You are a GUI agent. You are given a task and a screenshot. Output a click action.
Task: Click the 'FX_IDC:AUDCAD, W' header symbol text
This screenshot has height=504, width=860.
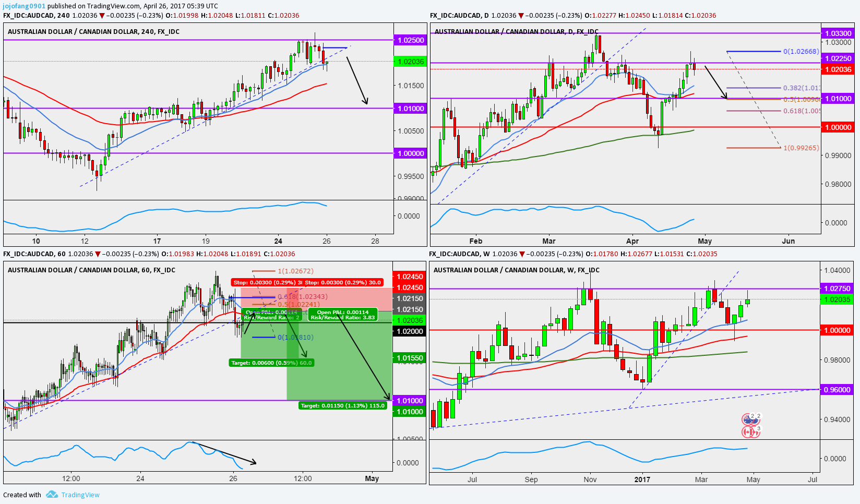coord(459,254)
